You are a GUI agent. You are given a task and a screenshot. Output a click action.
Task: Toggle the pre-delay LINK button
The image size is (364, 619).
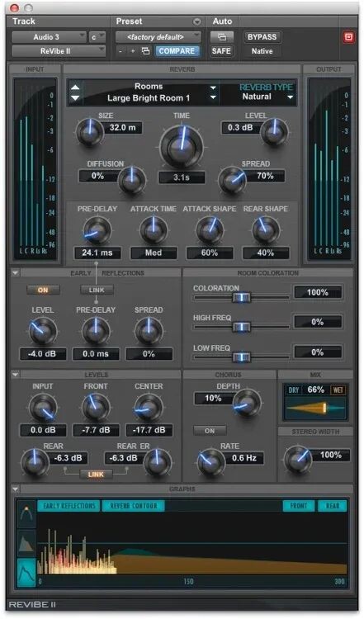click(97, 291)
